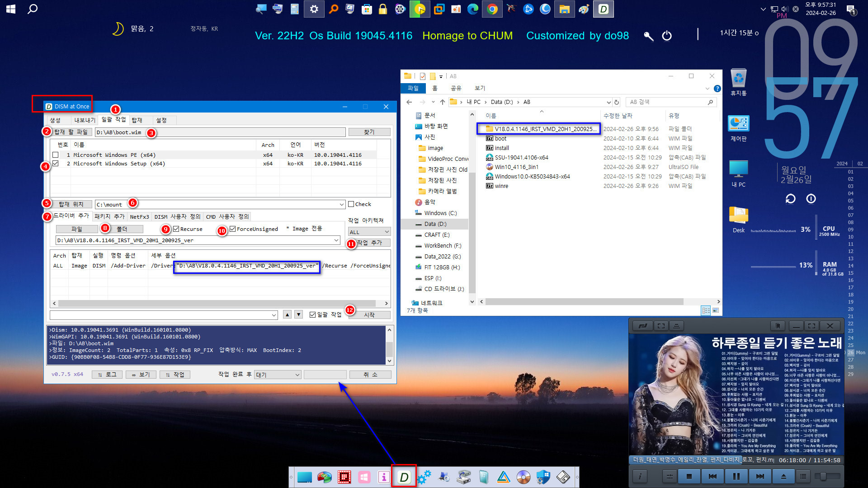Open the padlock icon in top launcher
The width and height of the screenshot is (868, 488).
click(383, 9)
